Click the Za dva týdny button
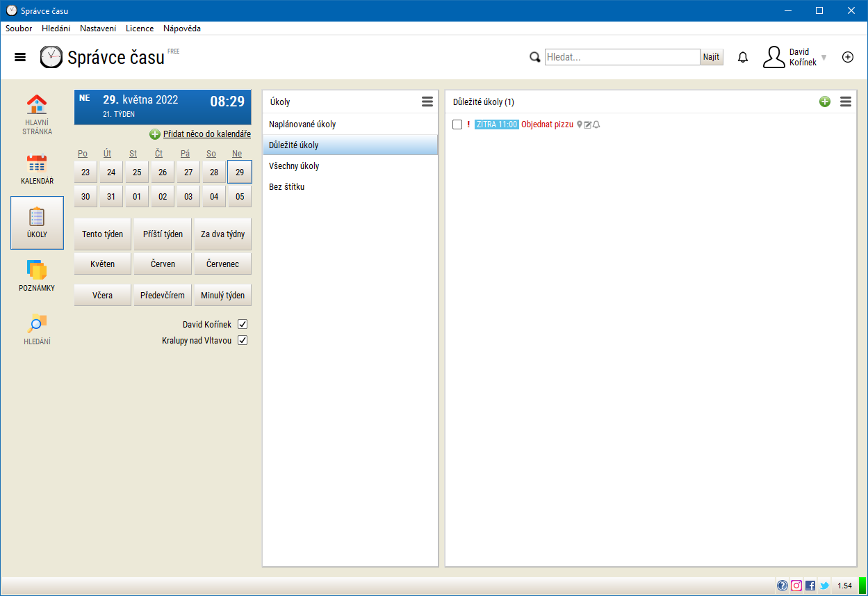The image size is (868, 596). point(222,234)
